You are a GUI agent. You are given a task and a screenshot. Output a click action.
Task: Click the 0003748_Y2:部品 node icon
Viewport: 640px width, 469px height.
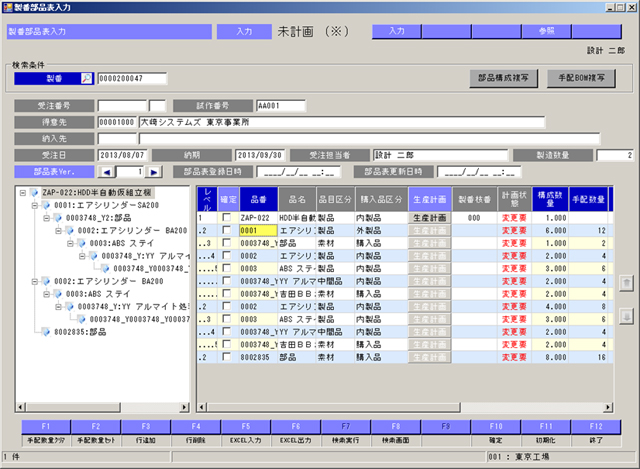coord(58,218)
